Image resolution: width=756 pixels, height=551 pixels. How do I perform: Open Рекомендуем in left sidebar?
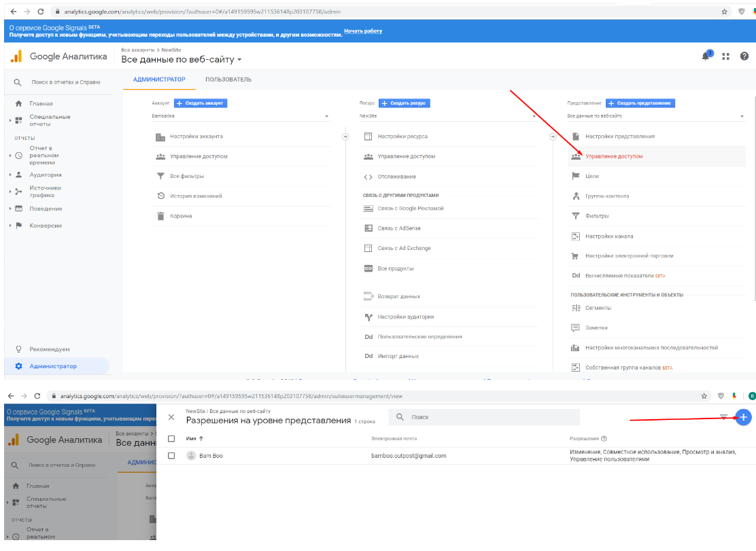tap(50, 349)
